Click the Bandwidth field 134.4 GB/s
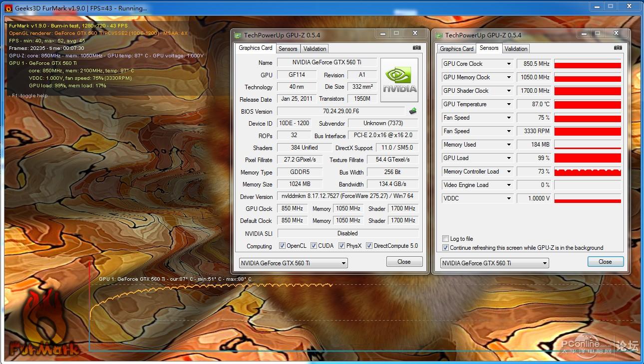This screenshot has width=644, height=364. click(392, 184)
